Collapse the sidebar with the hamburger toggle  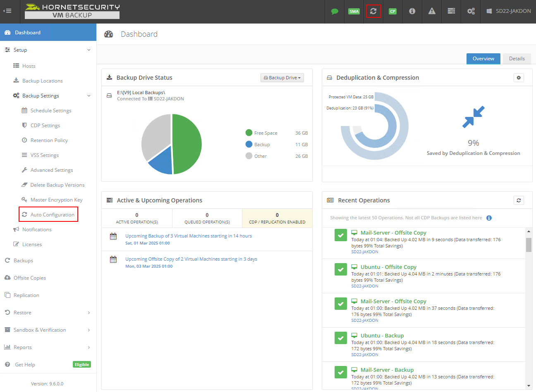(7, 11)
